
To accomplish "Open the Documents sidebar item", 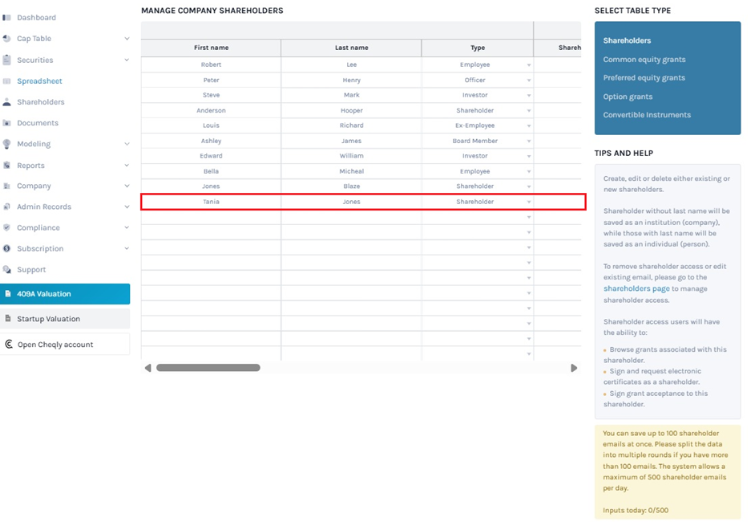I will (x=38, y=123).
